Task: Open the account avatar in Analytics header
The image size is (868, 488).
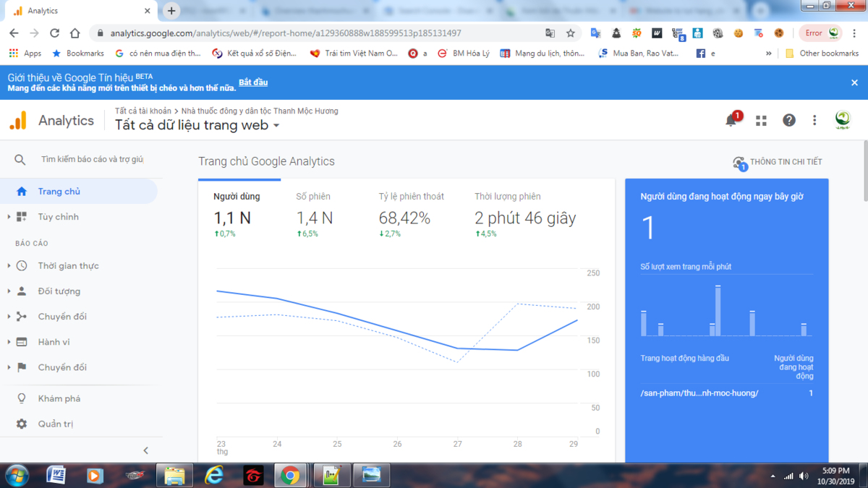Action: (x=843, y=119)
